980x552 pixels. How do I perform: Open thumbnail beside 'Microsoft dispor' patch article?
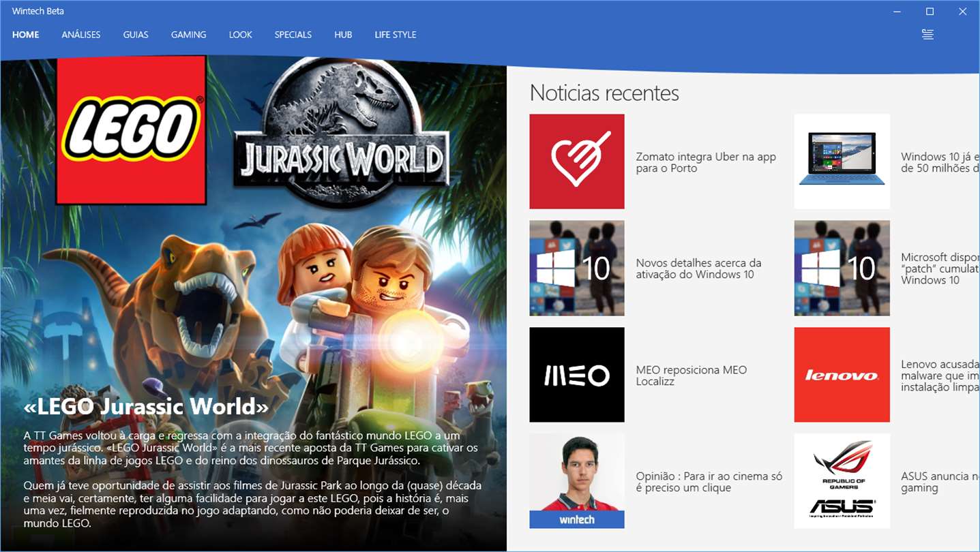(842, 268)
